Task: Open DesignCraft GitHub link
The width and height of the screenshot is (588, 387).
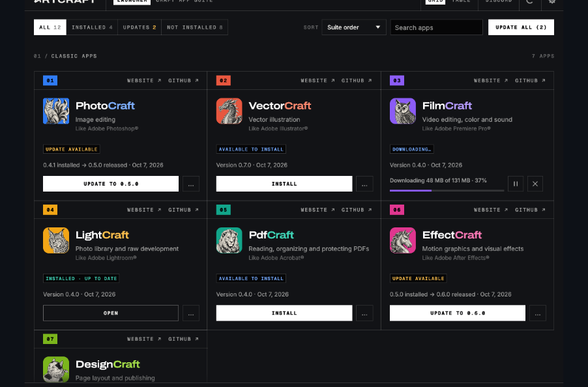Action: click(183, 339)
